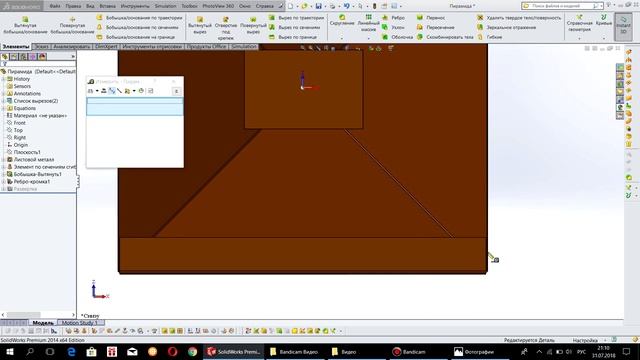Select the Пересечение tool
Viewport: 640px width, 360px height.
436,27
